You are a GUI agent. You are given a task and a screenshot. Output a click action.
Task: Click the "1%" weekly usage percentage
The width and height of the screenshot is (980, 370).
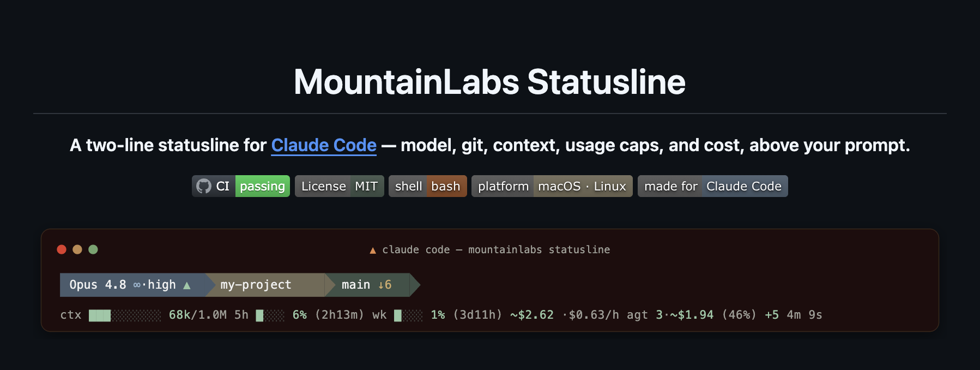point(438,315)
